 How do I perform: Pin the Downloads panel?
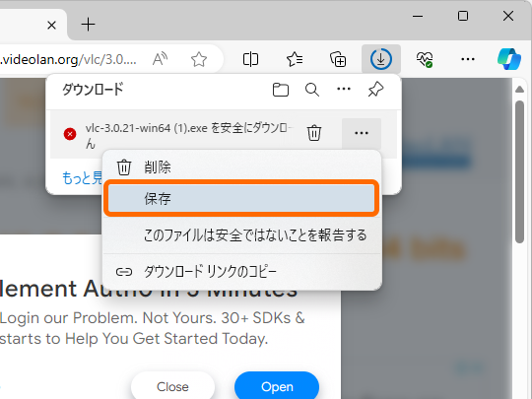point(375,90)
